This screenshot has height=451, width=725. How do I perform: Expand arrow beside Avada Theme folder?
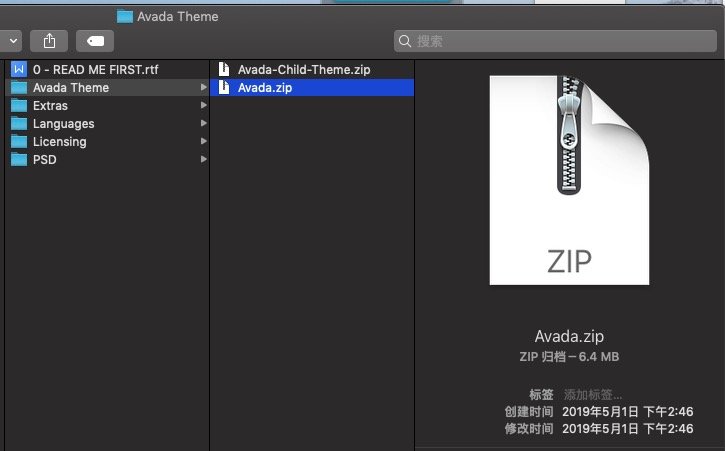pos(203,87)
